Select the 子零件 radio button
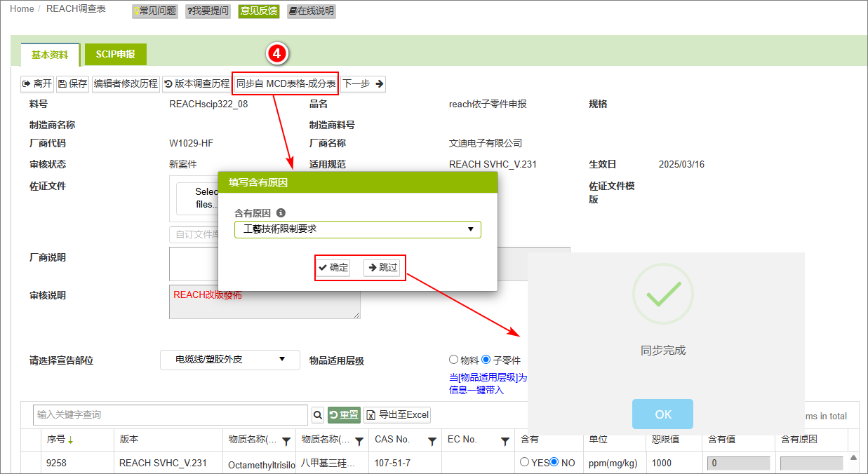The width and height of the screenshot is (868, 474). [x=486, y=360]
